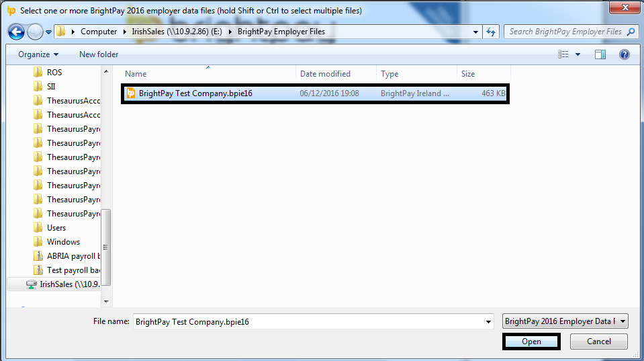Click the IrishSales network drive icon
This screenshot has width=644, height=361.
31,284
